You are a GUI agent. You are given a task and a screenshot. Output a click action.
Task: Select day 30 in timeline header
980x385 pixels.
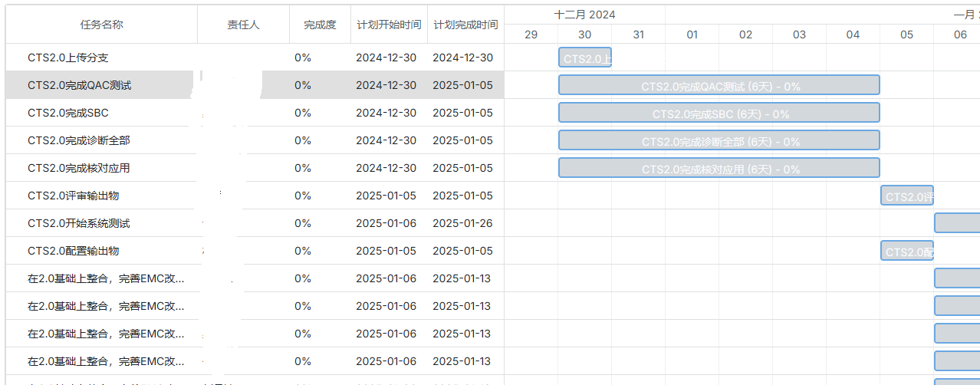click(x=584, y=35)
